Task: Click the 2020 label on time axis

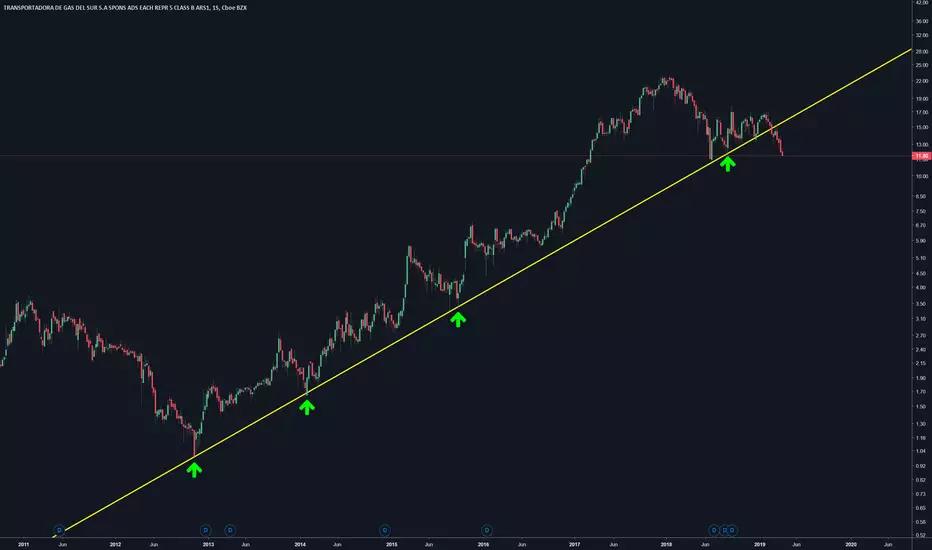Action: [851, 544]
